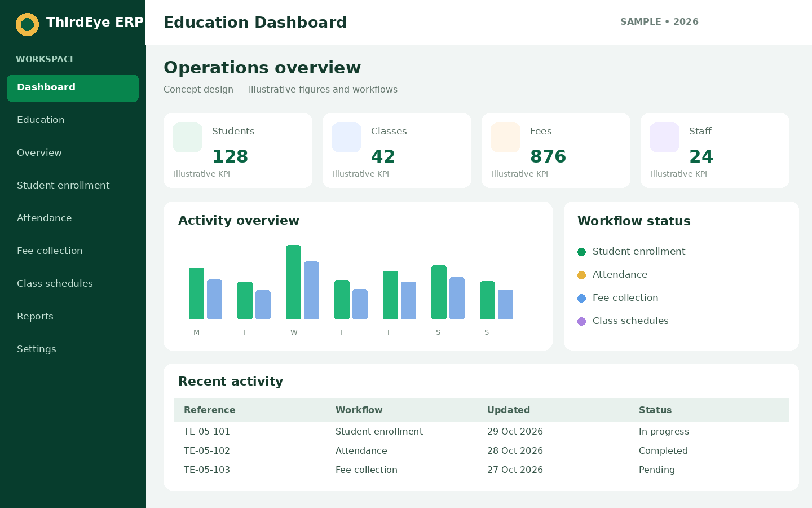Click the Fees KPI icon tile
Image resolution: width=812 pixels, height=508 pixels.
[505, 137]
